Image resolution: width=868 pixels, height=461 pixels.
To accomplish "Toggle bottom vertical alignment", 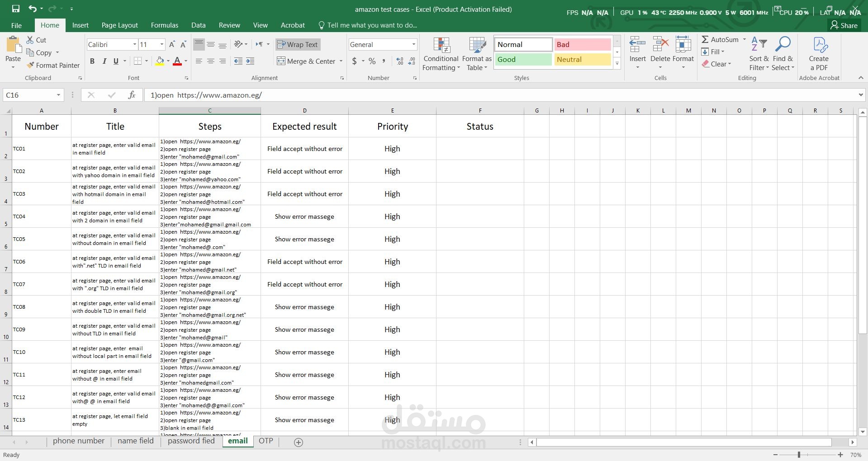I will pos(223,44).
